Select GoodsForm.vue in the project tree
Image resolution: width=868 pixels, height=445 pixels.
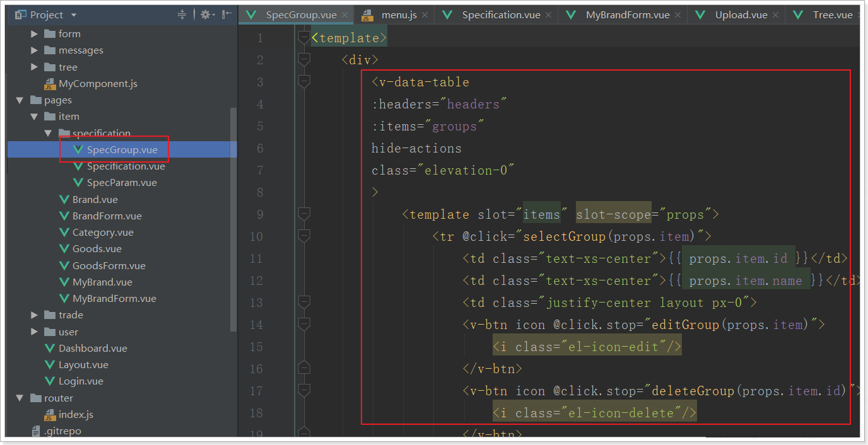[109, 266]
